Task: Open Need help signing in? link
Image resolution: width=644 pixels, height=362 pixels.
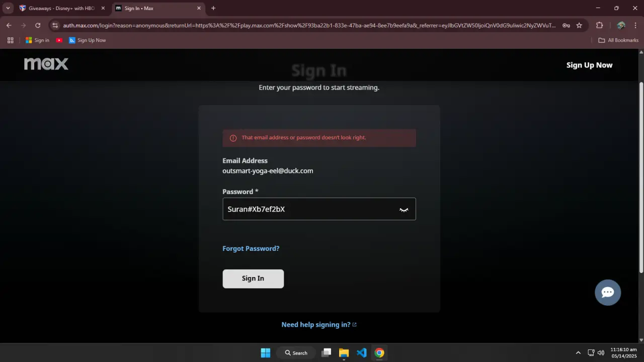Action: [x=319, y=325]
